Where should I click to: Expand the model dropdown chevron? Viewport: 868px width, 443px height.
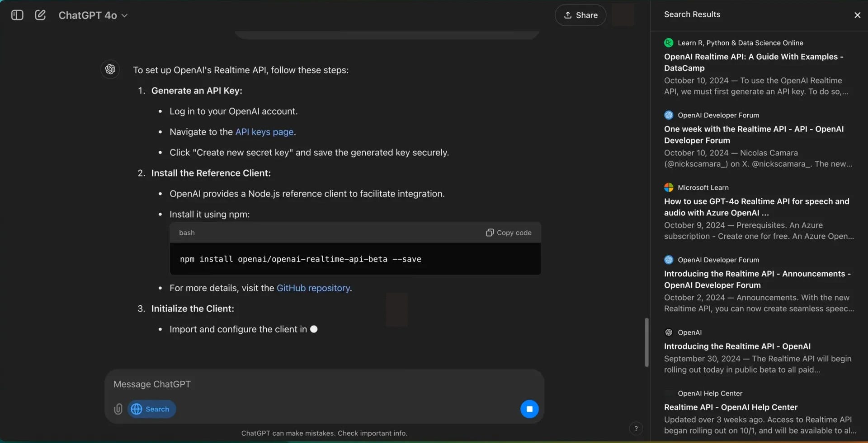[x=125, y=15]
